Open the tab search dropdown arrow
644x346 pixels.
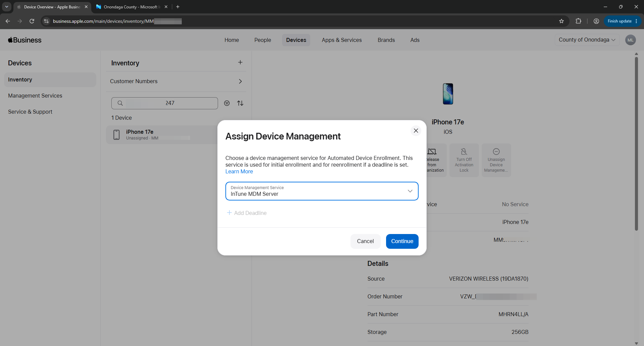click(x=7, y=7)
